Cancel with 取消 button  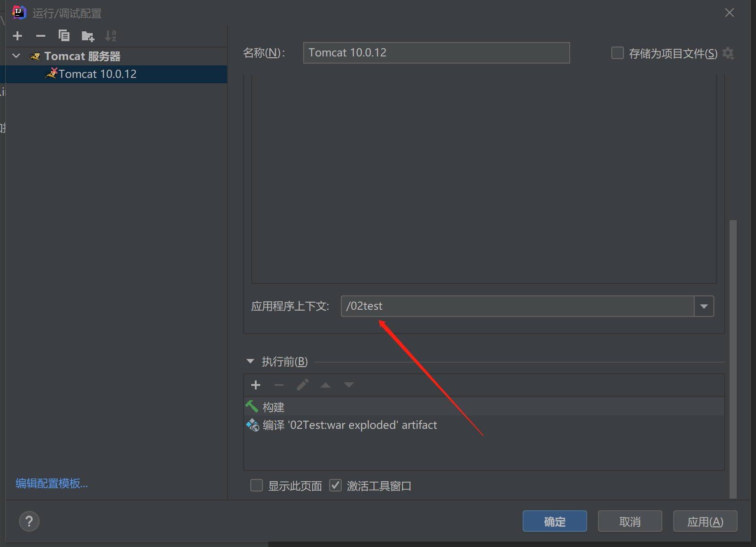click(x=630, y=521)
